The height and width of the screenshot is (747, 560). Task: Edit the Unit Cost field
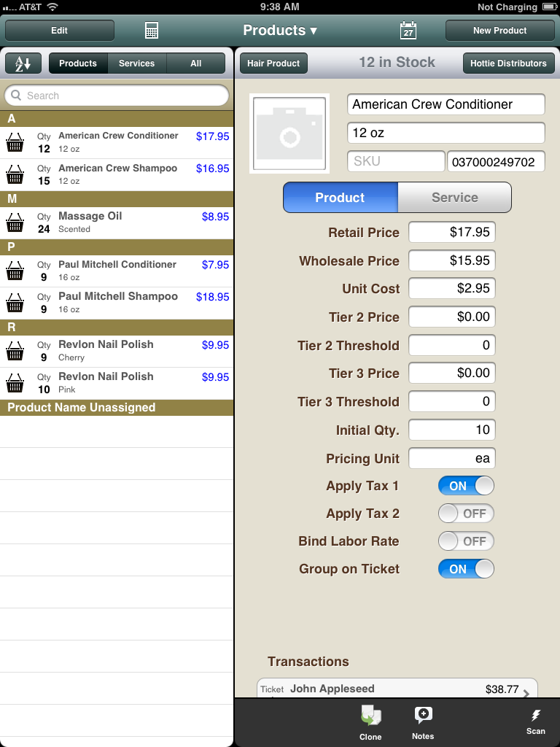tap(452, 288)
